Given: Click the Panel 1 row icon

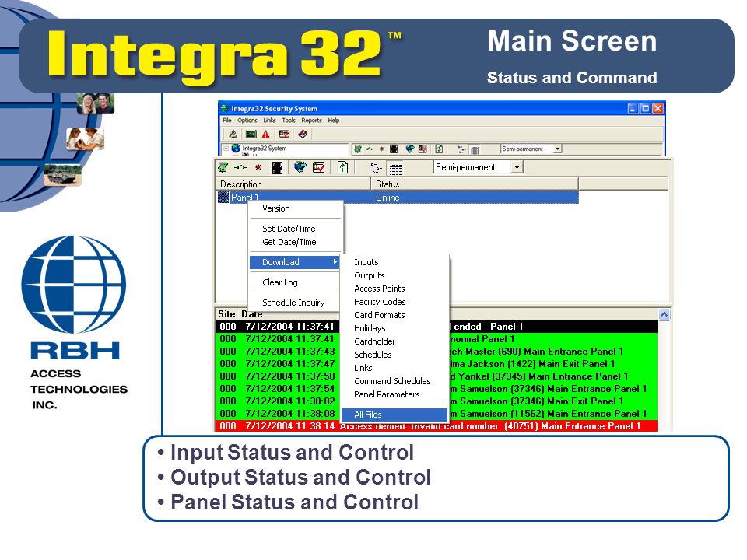Looking at the screenshot, I should [x=223, y=197].
